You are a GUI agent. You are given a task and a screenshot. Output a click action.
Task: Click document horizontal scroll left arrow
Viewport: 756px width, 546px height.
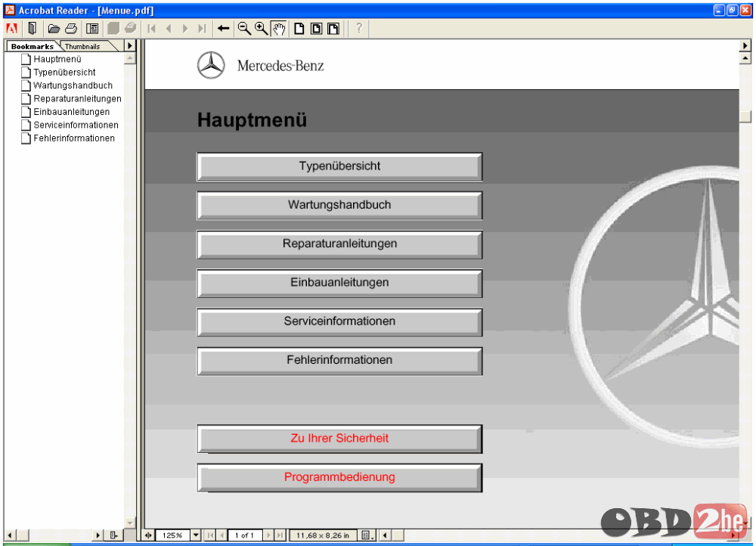[385, 535]
